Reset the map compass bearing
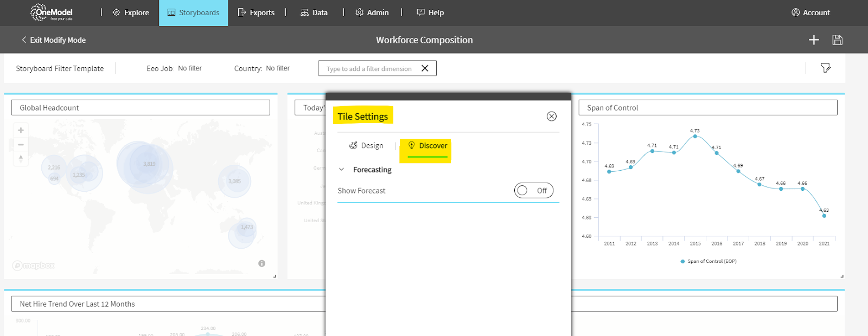Image resolution: width=868 pixels, height=336 pixels. 21,159
